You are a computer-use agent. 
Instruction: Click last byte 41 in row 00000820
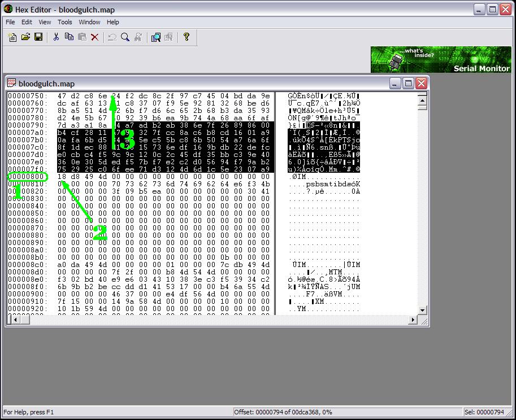[266, 191]
